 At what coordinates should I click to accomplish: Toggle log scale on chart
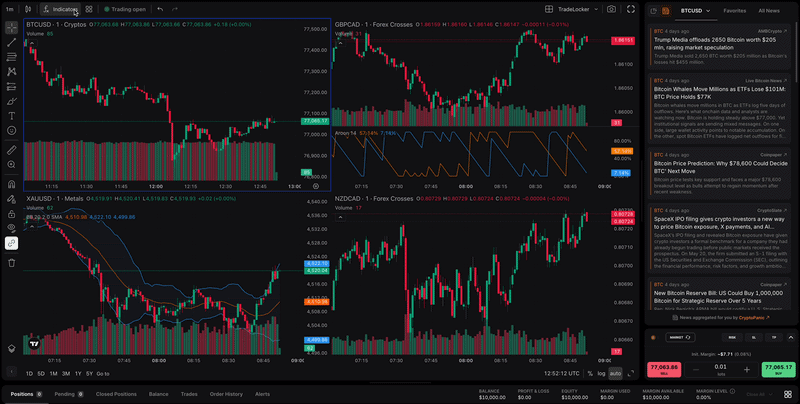click(x=602, y=373)
